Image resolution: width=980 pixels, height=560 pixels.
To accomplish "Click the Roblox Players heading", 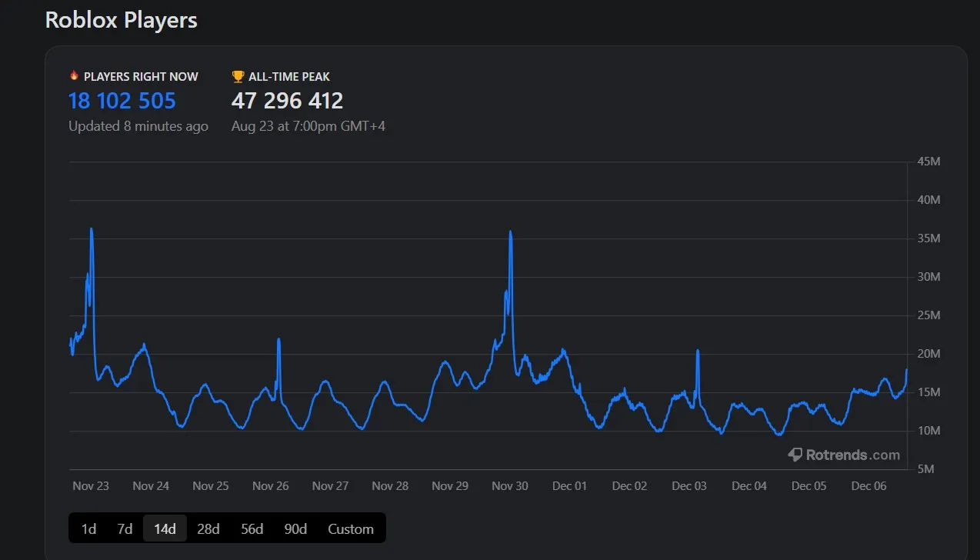I will (122, 20).
